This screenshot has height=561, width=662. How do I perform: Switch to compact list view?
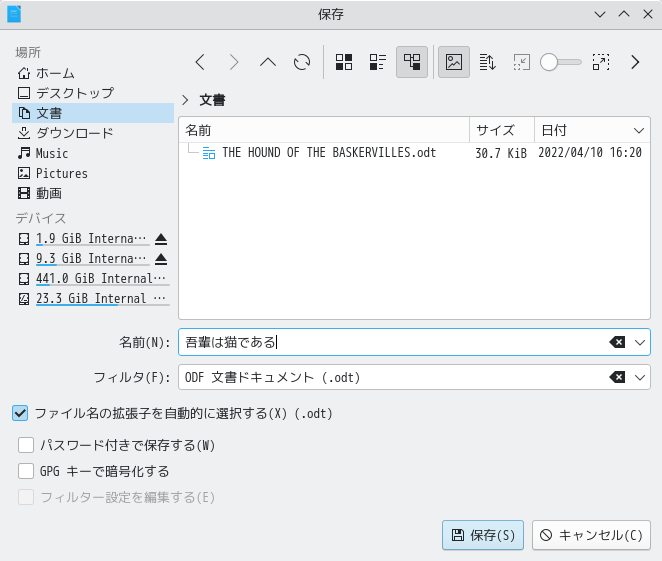pos(378,62)
